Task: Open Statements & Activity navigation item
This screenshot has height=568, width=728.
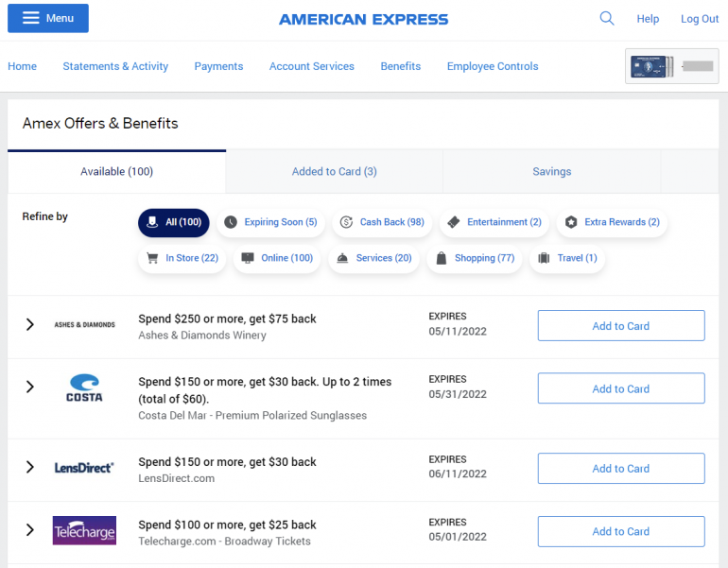Action: pyautogui.click(x=115, y=66)
